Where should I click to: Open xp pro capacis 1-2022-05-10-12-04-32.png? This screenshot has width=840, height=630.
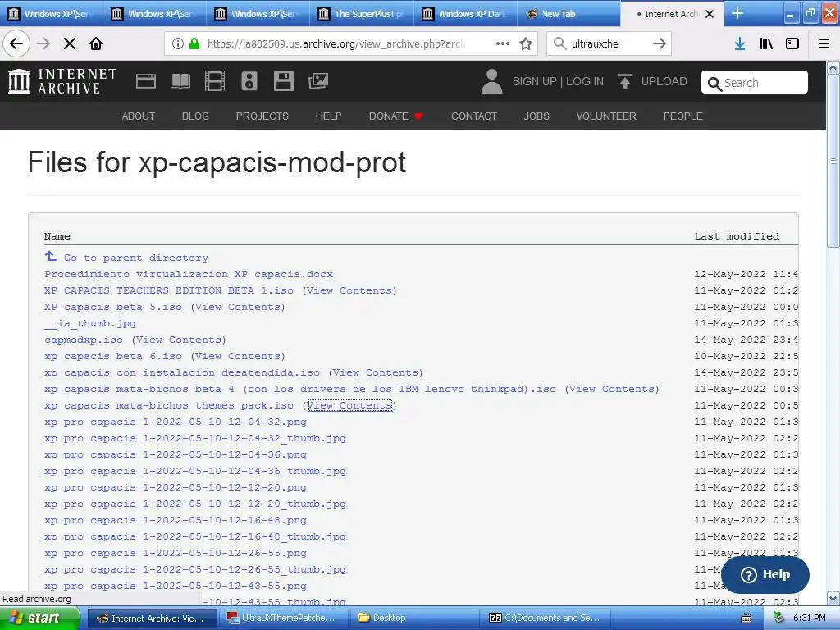[x=176, y=422]
